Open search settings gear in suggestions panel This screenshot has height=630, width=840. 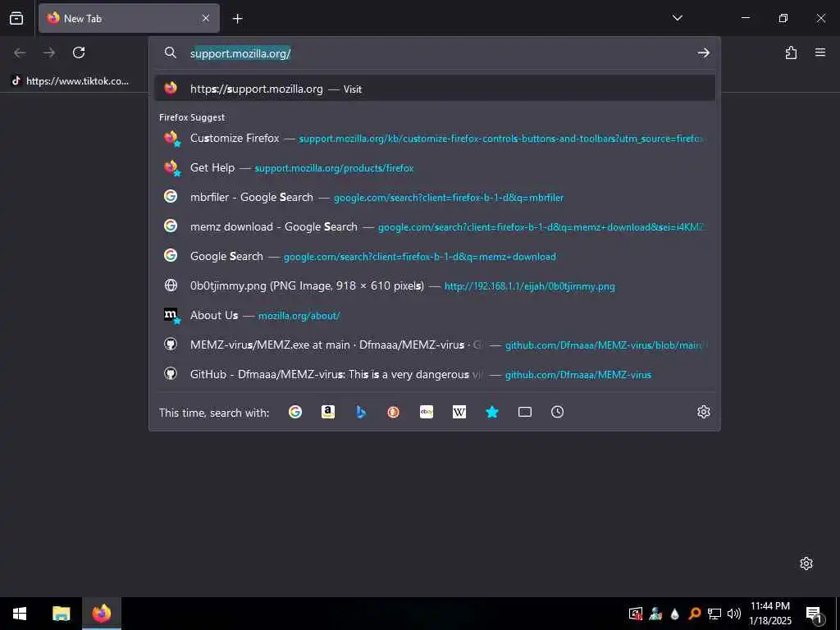[703, 412]
